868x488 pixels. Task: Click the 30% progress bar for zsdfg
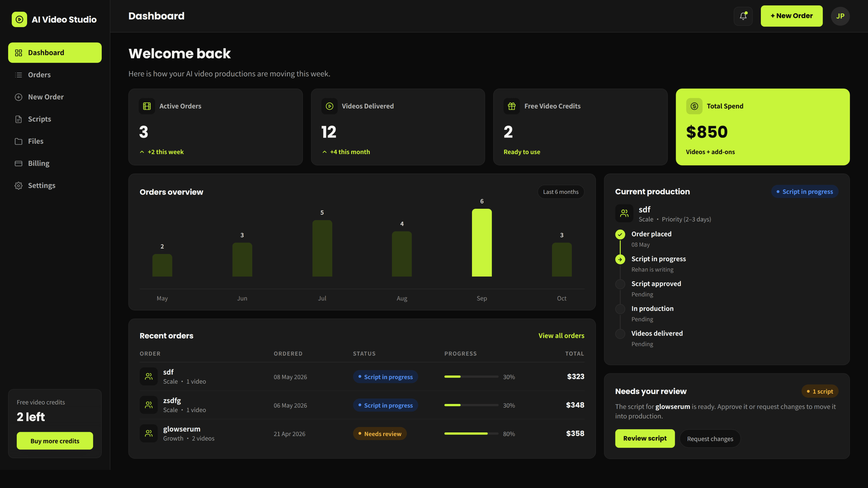pyautogui.click(x=471, y=405)
